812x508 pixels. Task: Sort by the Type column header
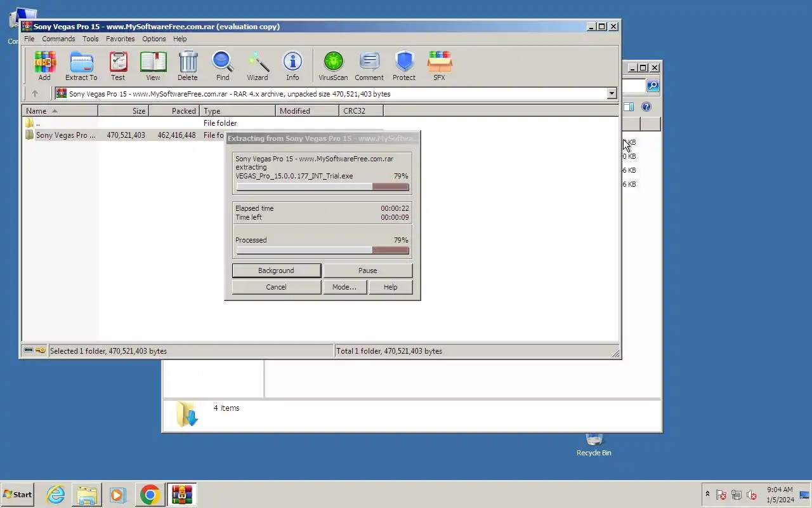click(238, 110)
